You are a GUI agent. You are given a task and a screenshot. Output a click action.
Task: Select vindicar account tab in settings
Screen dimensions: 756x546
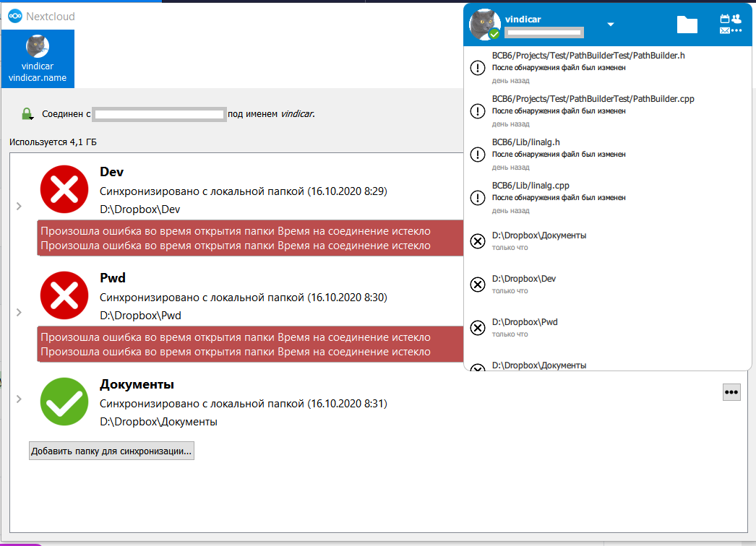click(38, 58)
